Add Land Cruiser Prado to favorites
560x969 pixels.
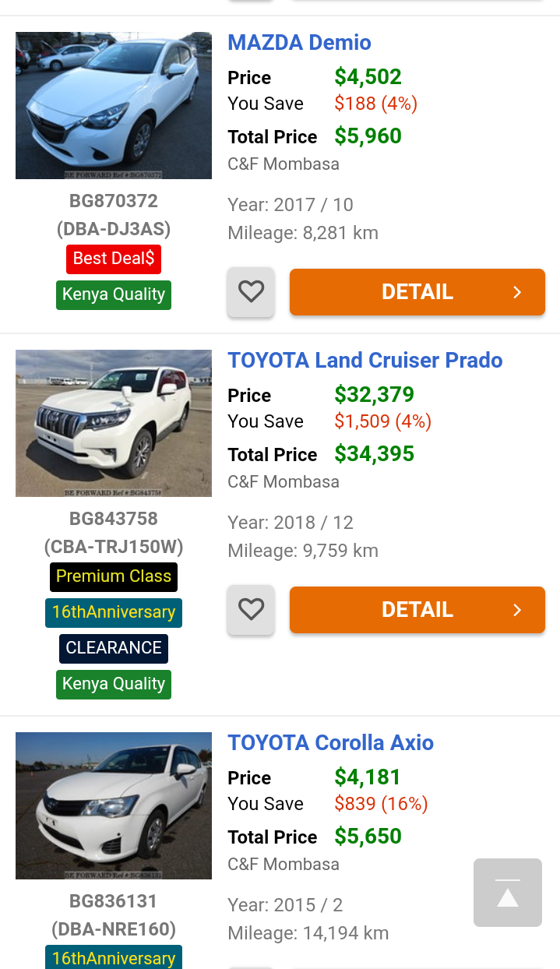pyautogui.click(x=251, y=610)
